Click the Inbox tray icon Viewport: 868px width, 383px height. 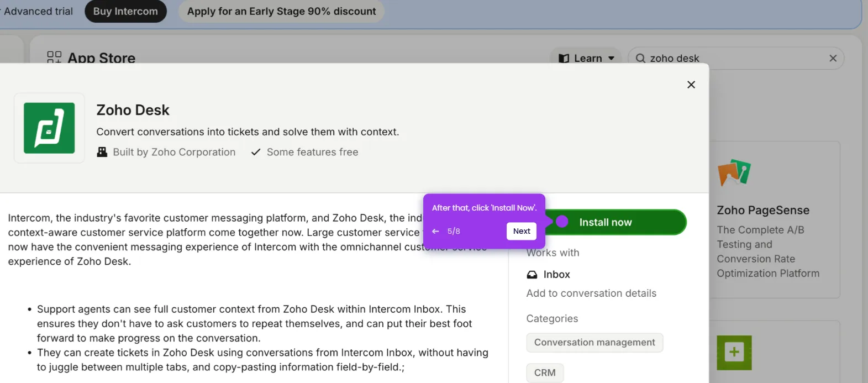coord(532,275)
